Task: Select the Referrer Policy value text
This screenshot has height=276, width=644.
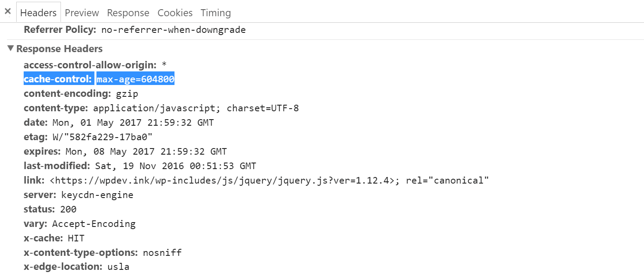Action: (x=173, y=29)
